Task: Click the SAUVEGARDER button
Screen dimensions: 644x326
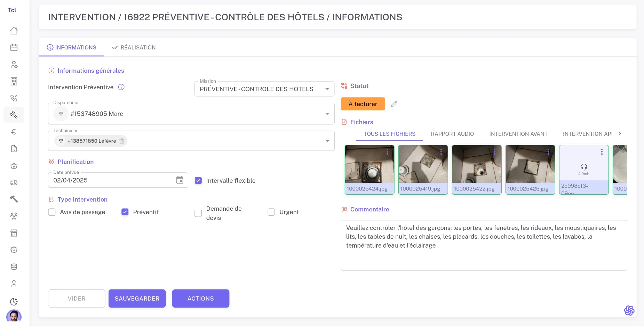Action: (137, 298)
